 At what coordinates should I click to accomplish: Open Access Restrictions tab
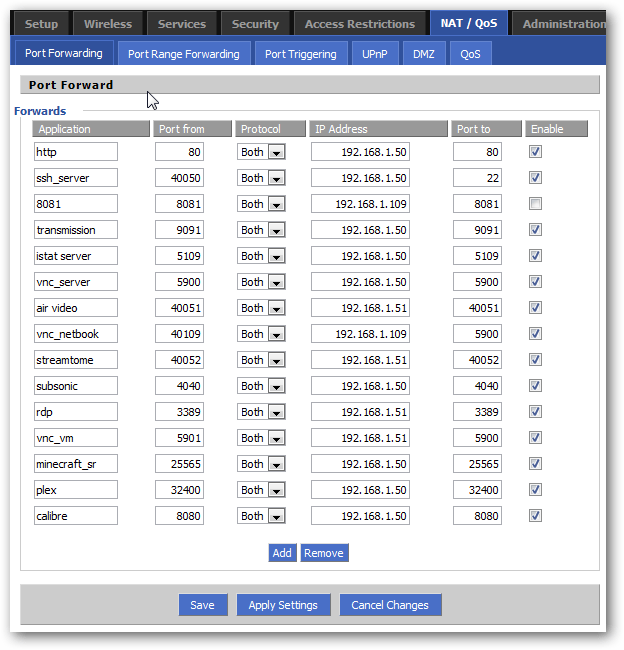point(360,24)
